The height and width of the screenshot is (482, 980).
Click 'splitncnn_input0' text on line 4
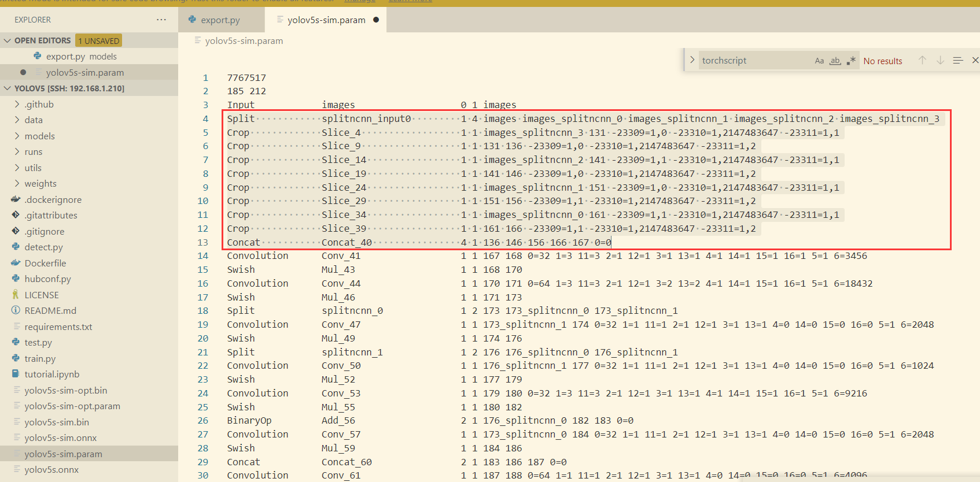point(366,118)
